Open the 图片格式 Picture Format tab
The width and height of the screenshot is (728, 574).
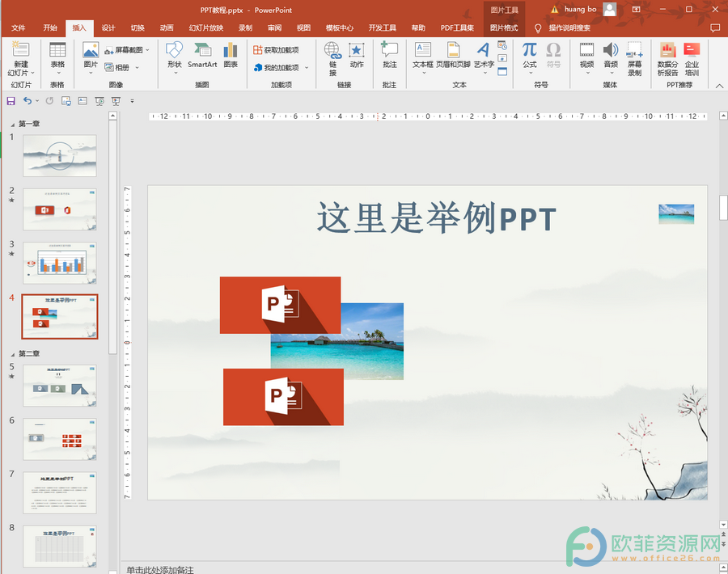[x=504, y=27]
